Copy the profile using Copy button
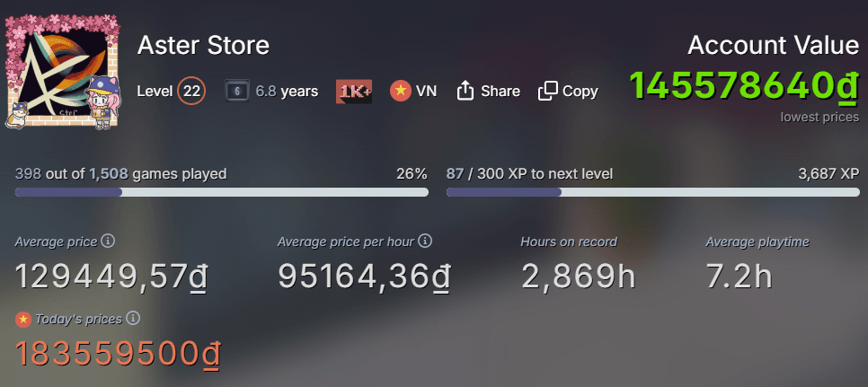The image size is (868, 387). pos(568,91)
